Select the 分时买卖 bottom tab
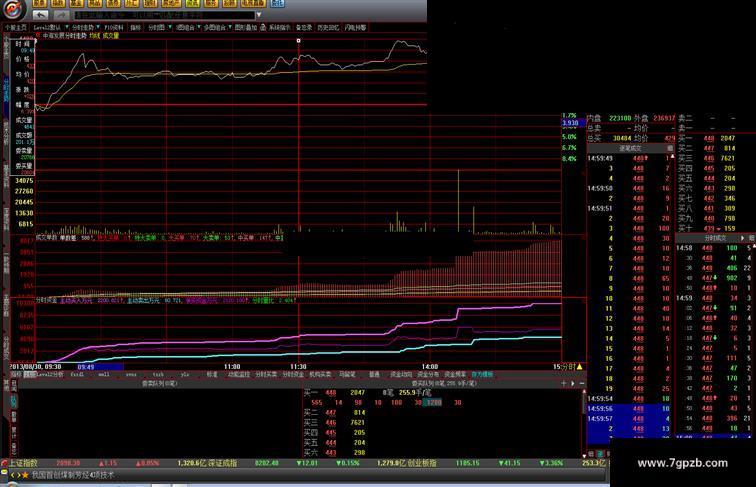 pos(266,374)
